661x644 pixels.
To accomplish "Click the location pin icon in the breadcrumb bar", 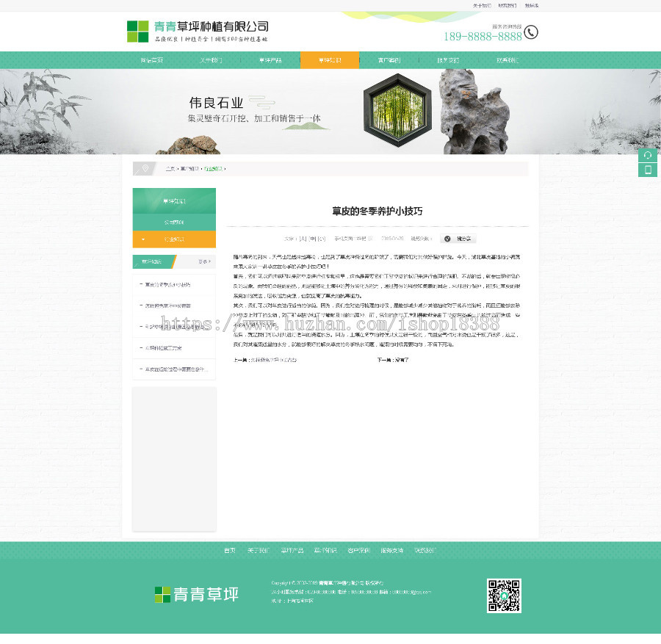I will [x=145, y=169].
